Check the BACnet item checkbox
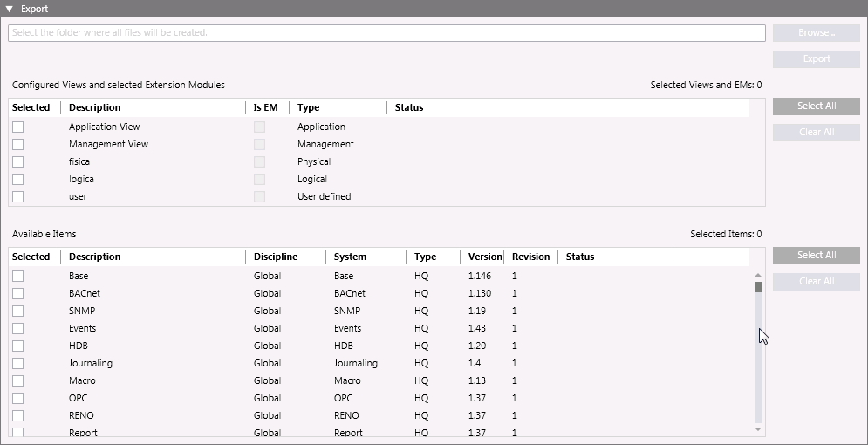This screenshot has width=868, height=445. tap(17, 294)
